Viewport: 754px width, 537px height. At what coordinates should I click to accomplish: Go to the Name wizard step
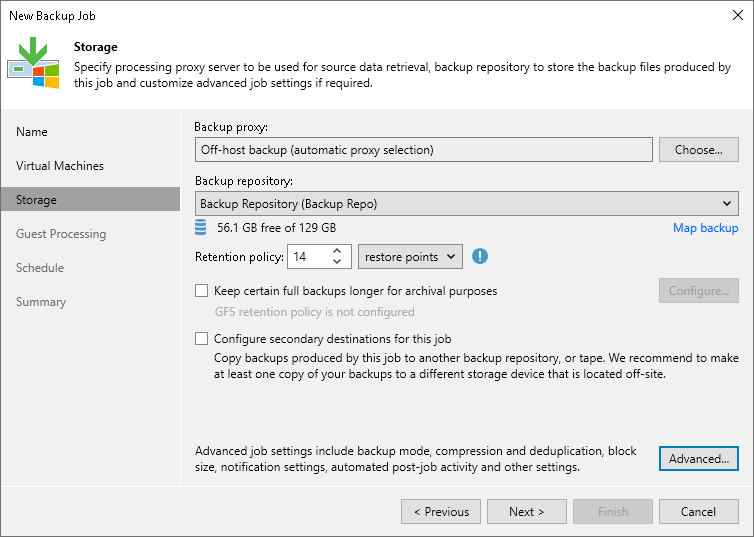click(32, 132)
